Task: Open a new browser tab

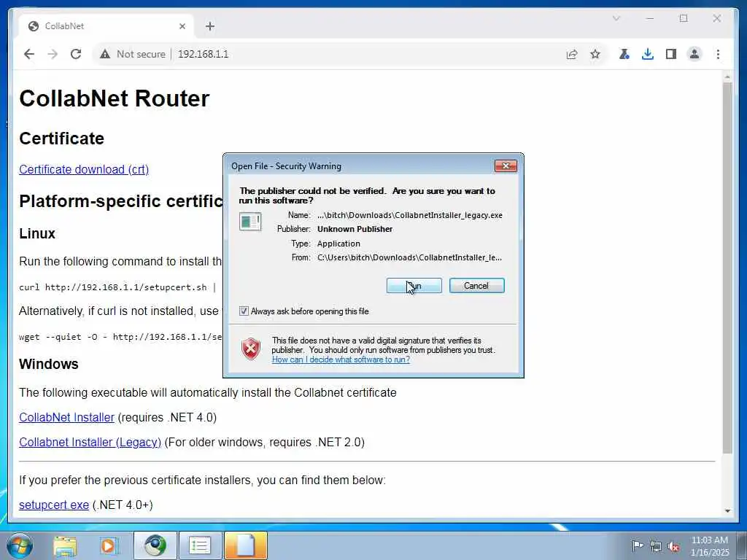Action: [x=210, y=26]
